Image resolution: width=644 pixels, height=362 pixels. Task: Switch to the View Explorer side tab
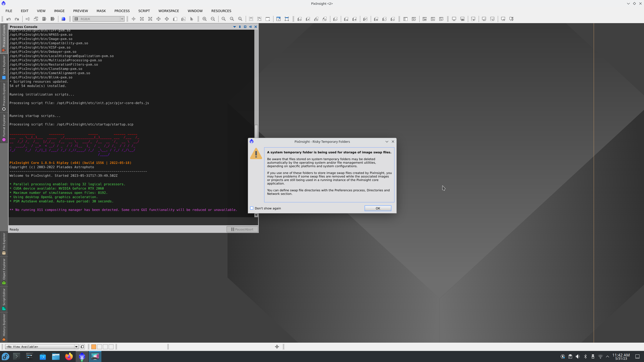point(4,67)
